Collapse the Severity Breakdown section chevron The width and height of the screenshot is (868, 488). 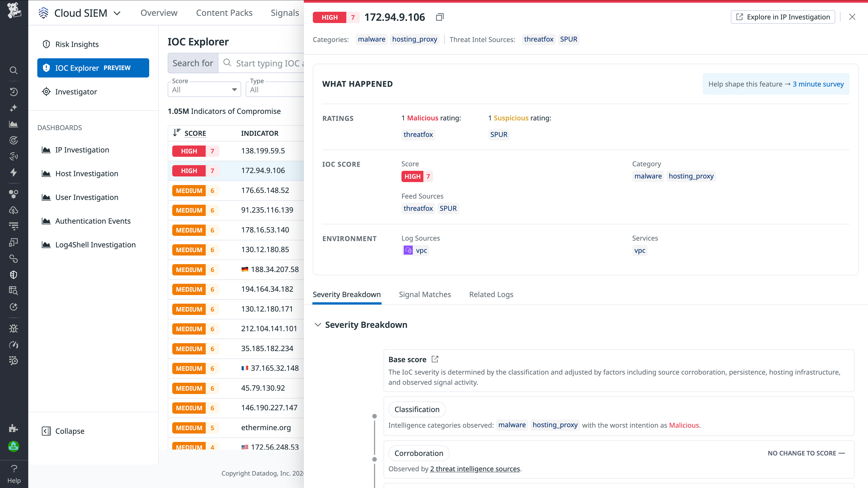(x=318, y=324)
